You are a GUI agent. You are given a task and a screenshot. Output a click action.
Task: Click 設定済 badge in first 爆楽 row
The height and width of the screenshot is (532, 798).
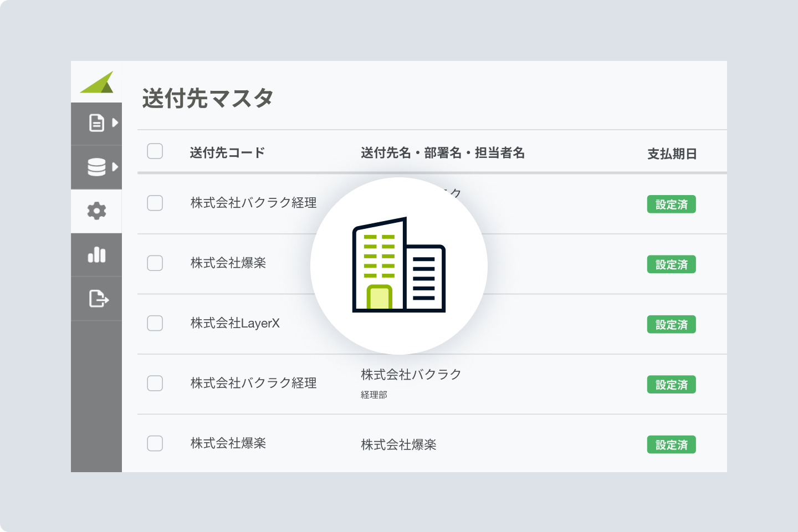point(671,264)
